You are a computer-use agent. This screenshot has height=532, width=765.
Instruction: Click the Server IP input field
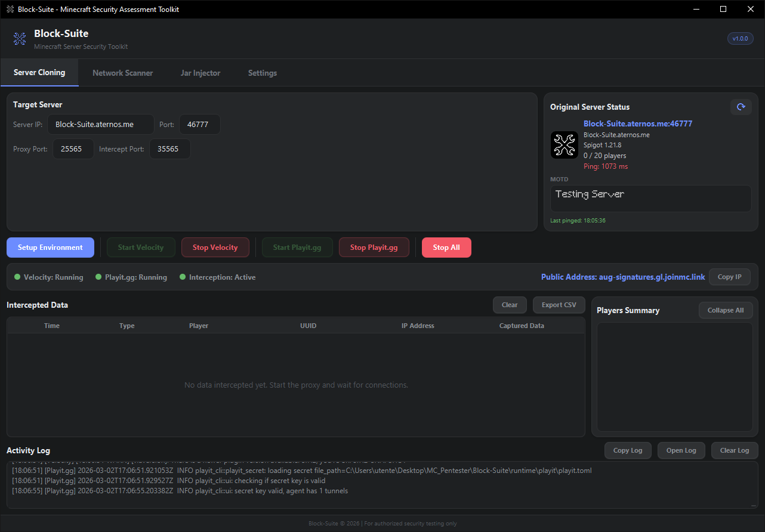click(x=100, y=124)
